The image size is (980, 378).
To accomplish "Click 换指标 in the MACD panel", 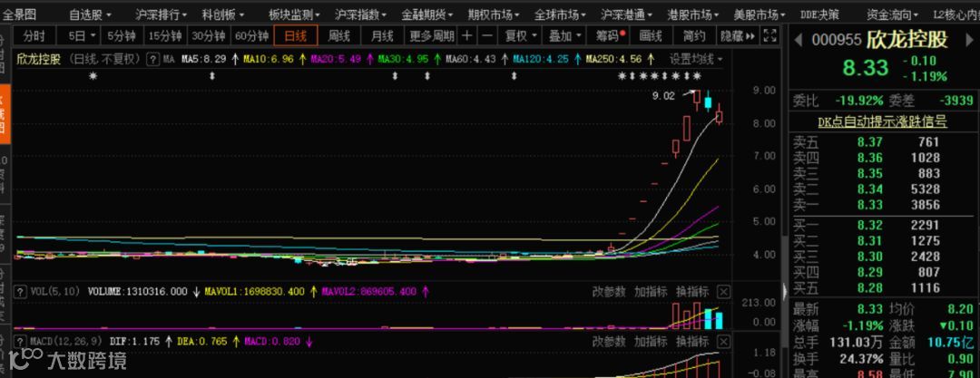I will tap(692, 342).
